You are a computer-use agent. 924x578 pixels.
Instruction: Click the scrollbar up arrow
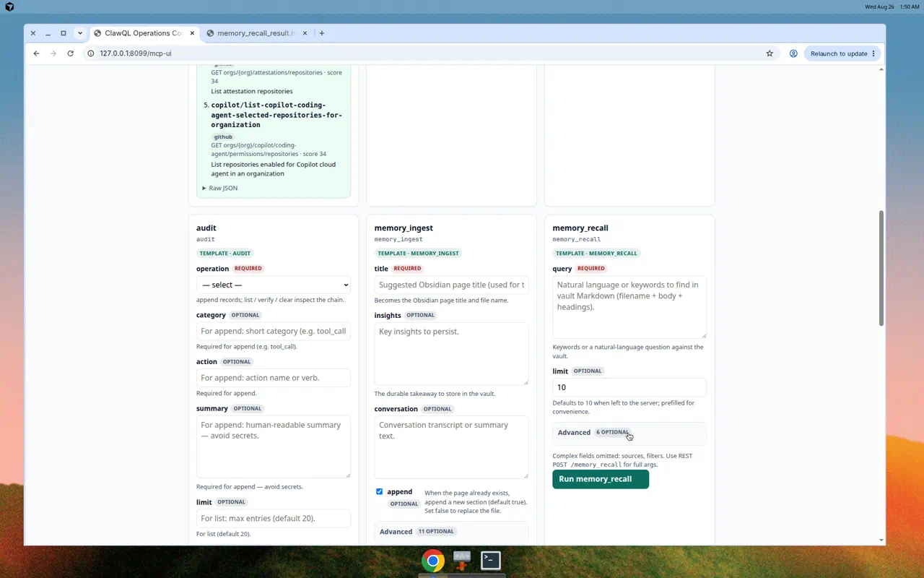point(881,69)
